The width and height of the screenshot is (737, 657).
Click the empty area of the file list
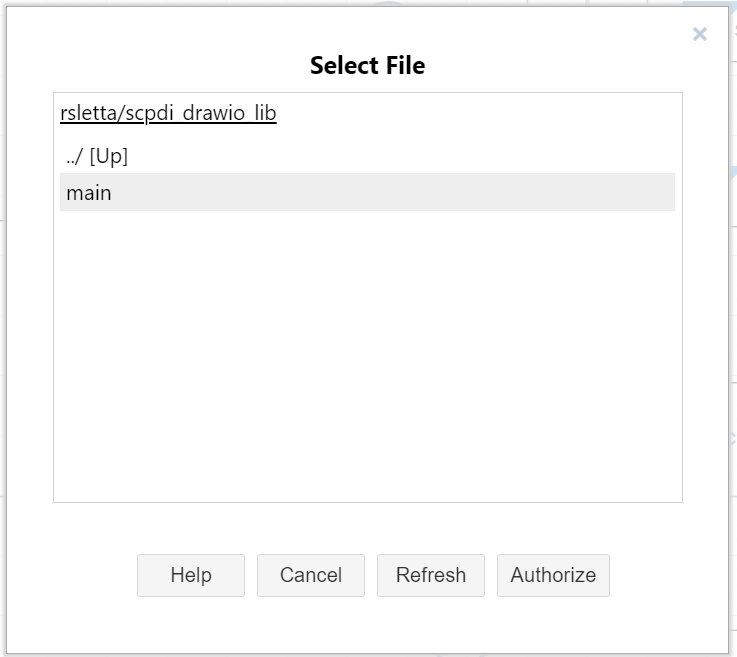[367, 360]
